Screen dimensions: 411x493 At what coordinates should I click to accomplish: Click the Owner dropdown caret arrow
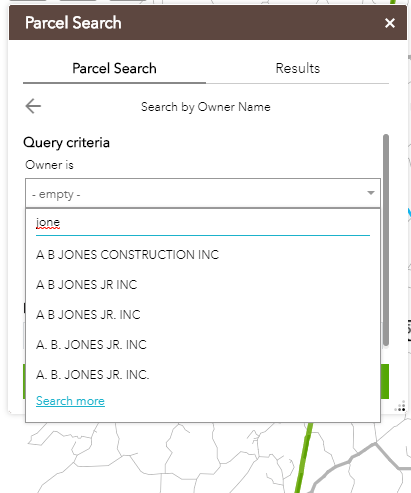[x=371, y=193]
